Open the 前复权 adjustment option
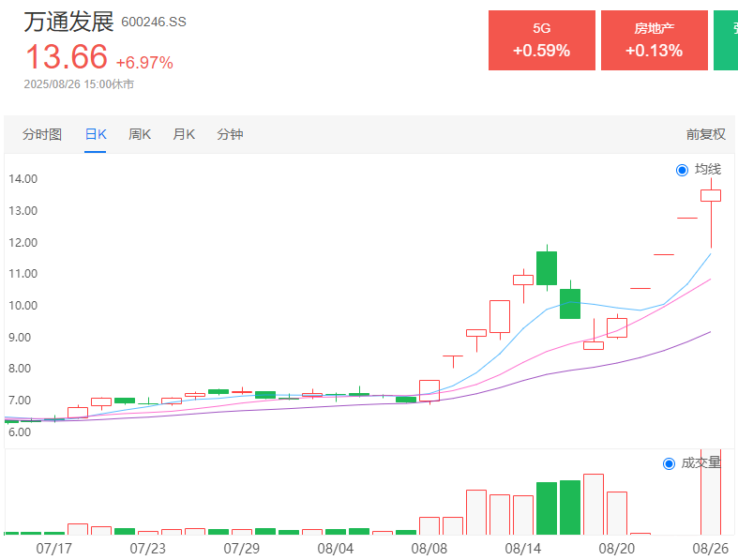The image size is (738, 560). pos(705,135)
